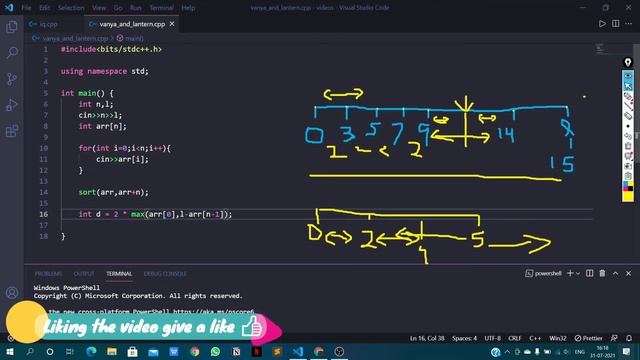This screenshot has height=360, width=640.
Task: Undo last stroke in Epic Pen toolbar
Action: tap(628, 136)
